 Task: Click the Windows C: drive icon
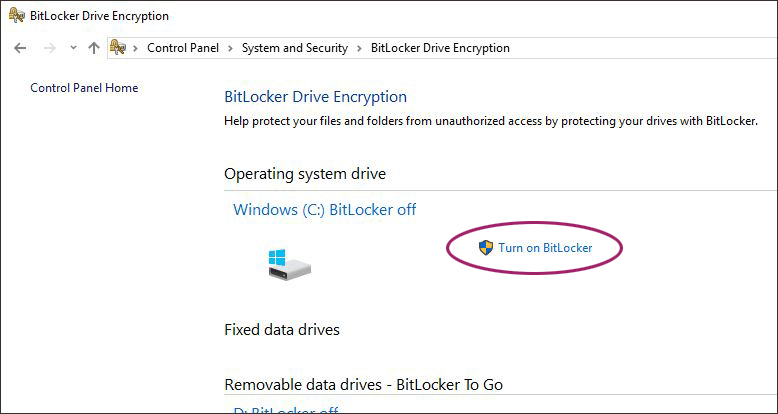[289, 264]
